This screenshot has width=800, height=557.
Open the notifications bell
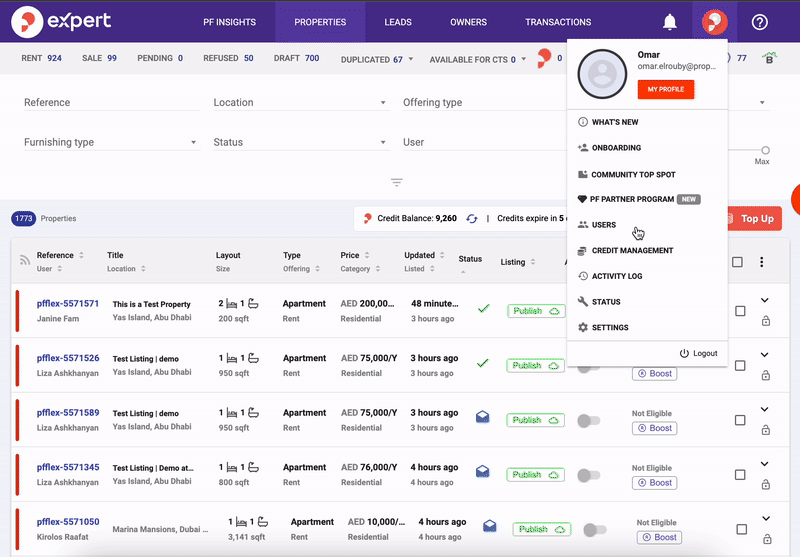(669, 22)
